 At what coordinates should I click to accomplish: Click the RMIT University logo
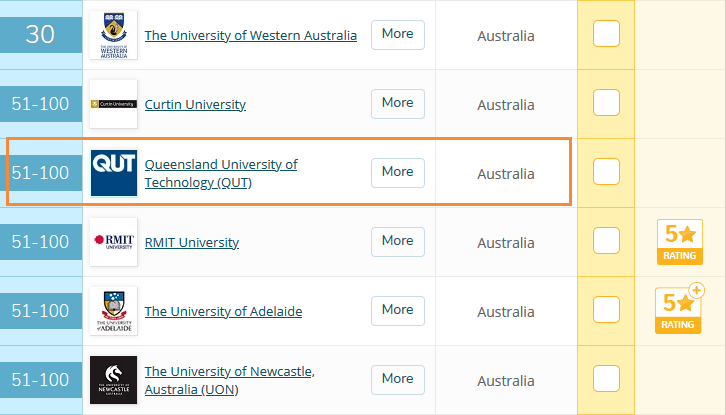(113, 242)
